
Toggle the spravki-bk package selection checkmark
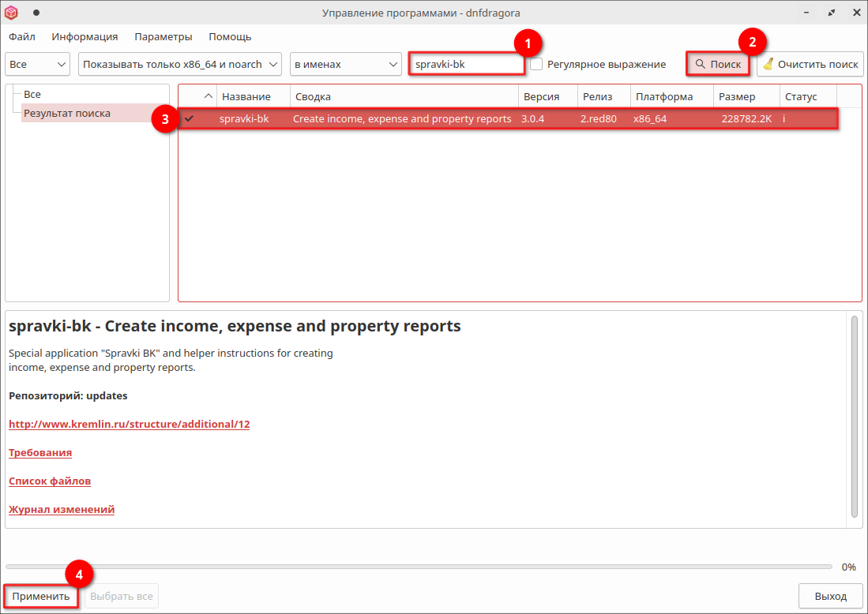[189, 118]
